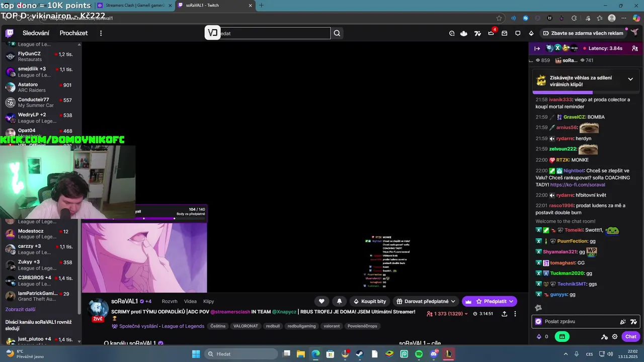The image size is (644, 362).
Task: Open the Procházet tab
Action: pos(73,33)
